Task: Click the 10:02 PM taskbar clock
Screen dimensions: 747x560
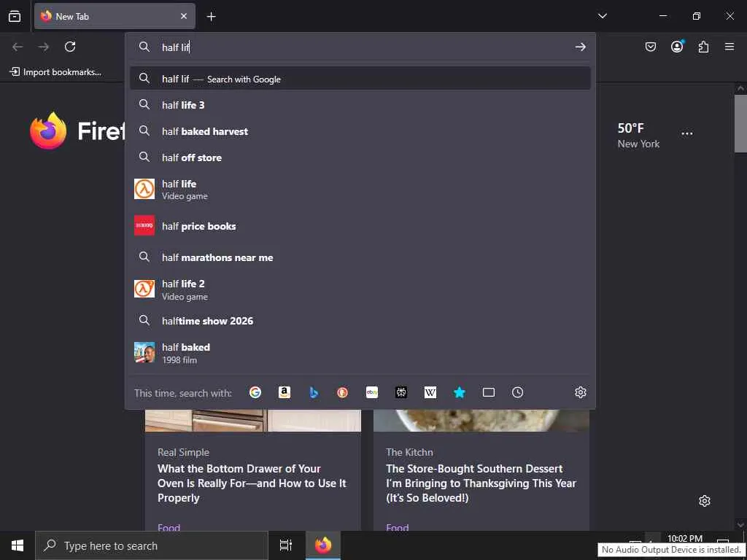Action: tap(684, 539)
